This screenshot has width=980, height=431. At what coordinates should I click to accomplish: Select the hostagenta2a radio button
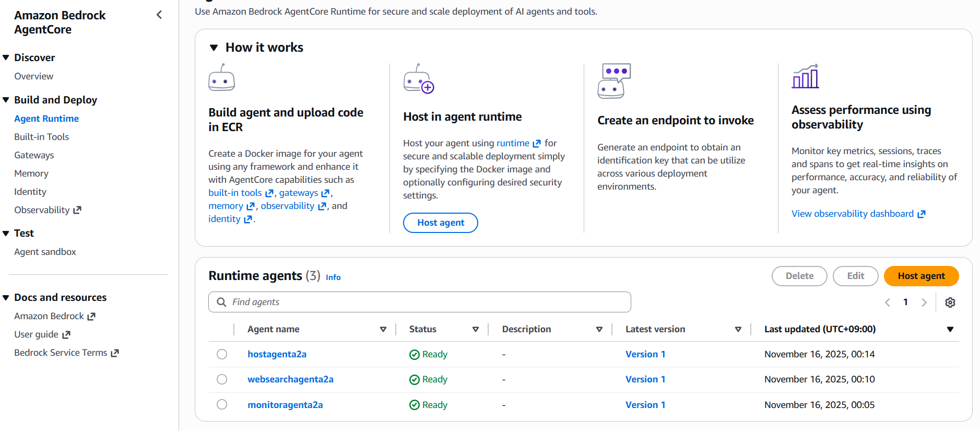coord(222,354)
